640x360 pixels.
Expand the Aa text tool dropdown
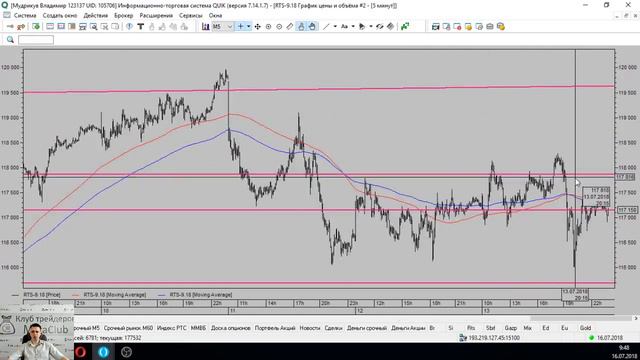coord(353,27)
